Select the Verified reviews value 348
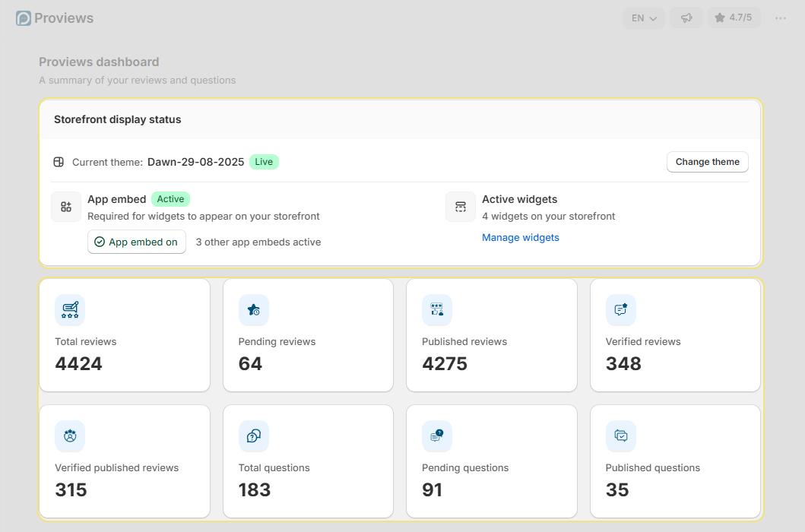Image resolution: width=805 pixels, height=532 pixels. click(x=623, y=363)
